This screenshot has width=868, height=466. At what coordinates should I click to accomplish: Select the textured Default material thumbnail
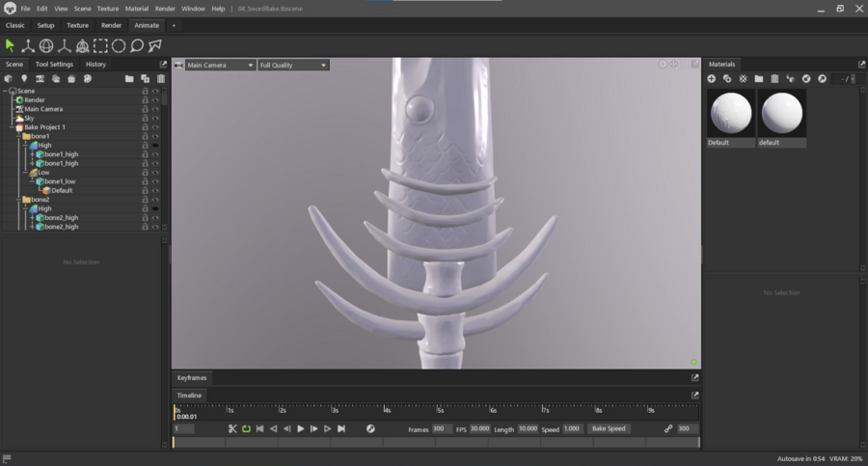[x=731, y=113]
